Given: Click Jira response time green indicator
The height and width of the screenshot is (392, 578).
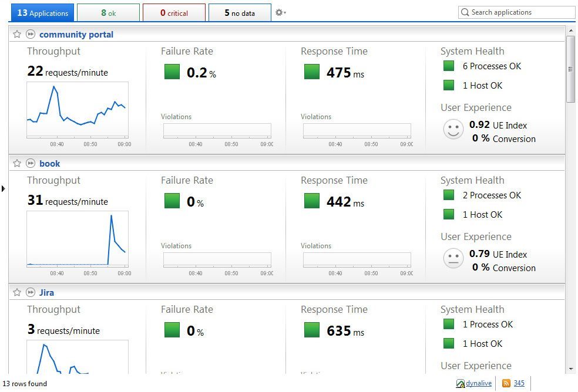Looking at the screenshot, I should pyautogui.click(x=312, y=330).
